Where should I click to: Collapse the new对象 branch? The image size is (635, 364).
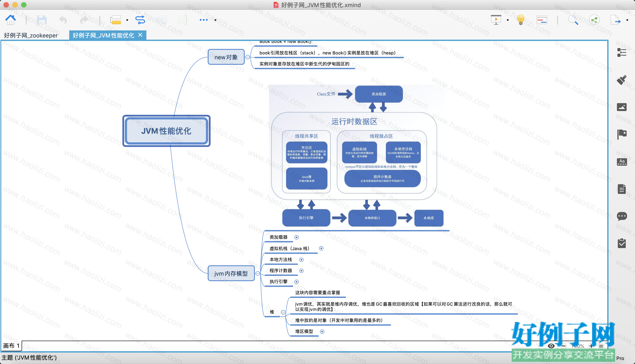click(x=248, y=57)
